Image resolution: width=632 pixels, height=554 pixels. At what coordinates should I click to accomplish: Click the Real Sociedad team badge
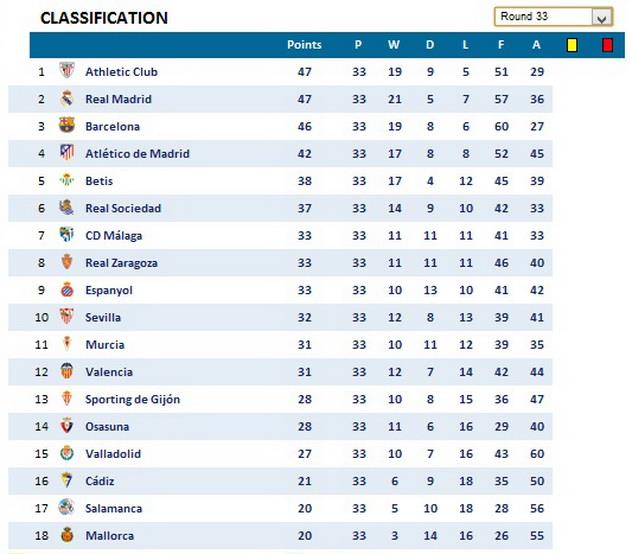67,208
